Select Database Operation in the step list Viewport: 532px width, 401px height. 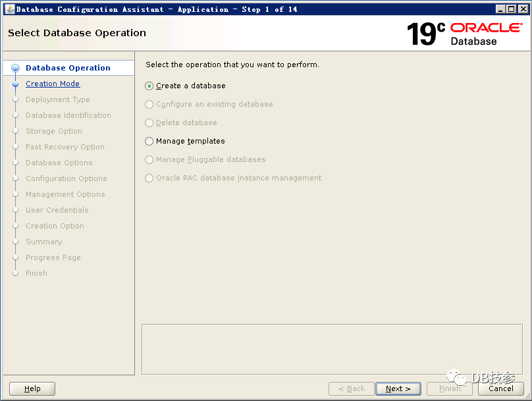point(68,68)
